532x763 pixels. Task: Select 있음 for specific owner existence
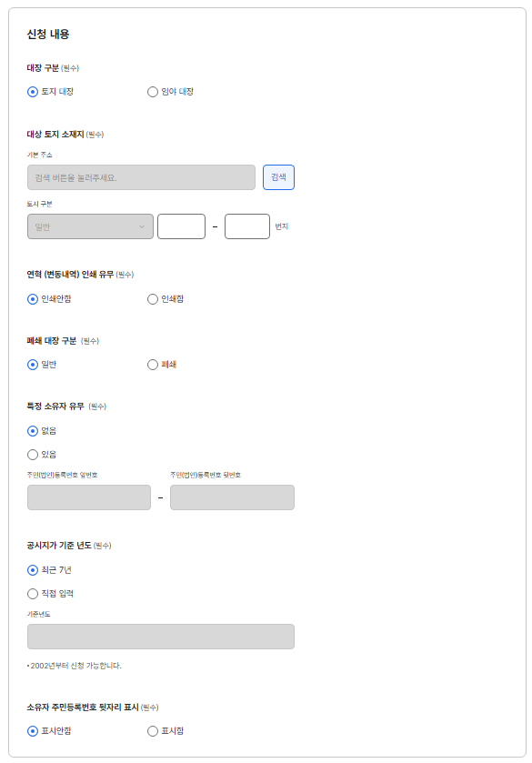31,455
